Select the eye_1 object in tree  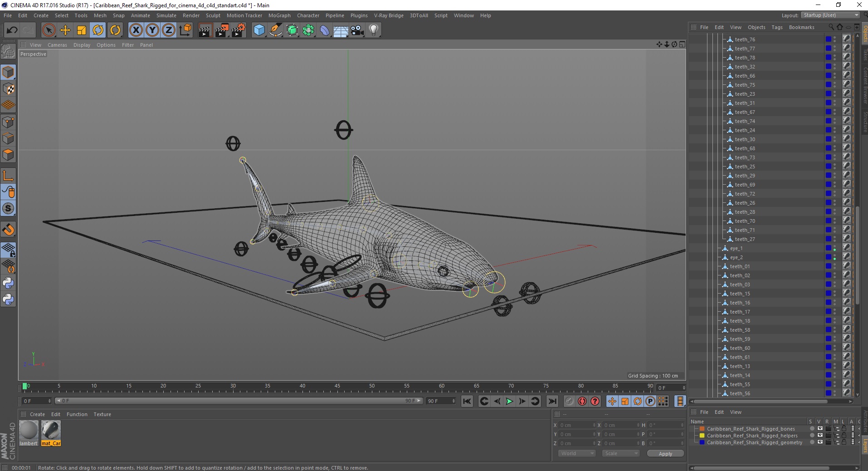[736, 248]
